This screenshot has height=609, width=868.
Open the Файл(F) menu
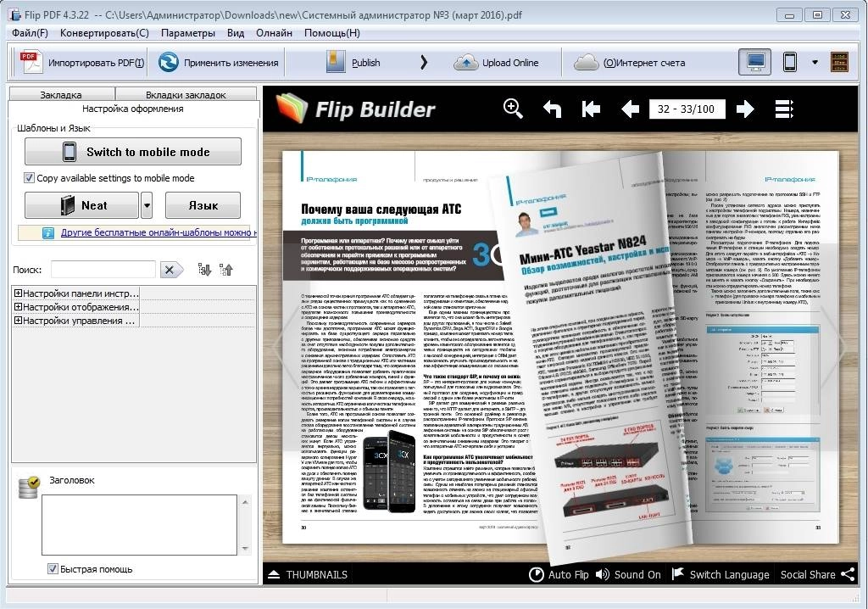(x=30, y=33)
